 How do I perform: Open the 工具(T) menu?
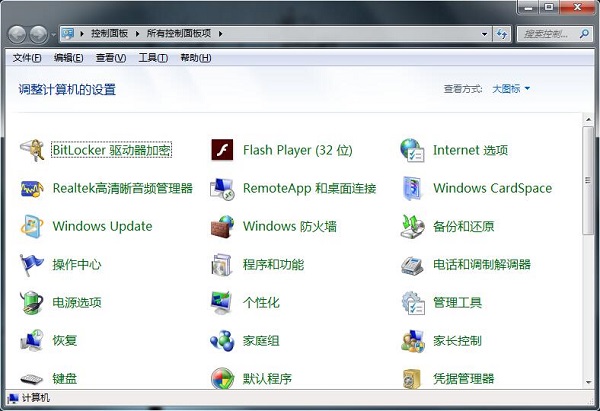153,58
